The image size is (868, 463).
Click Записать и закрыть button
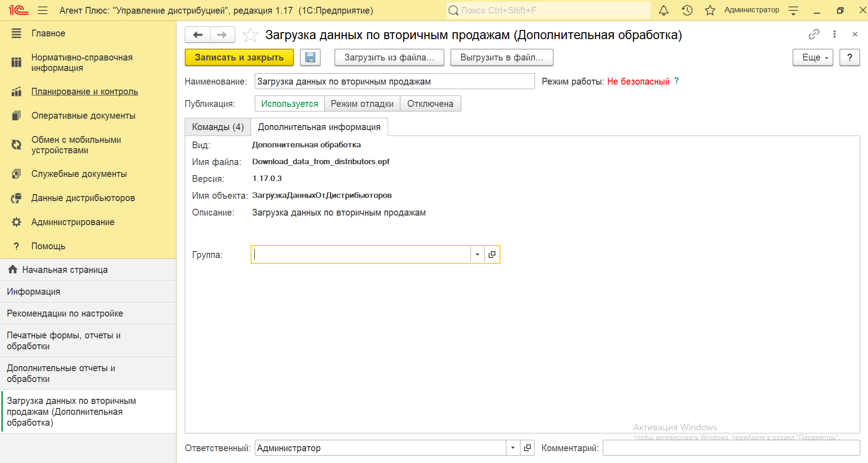point(239,57)
